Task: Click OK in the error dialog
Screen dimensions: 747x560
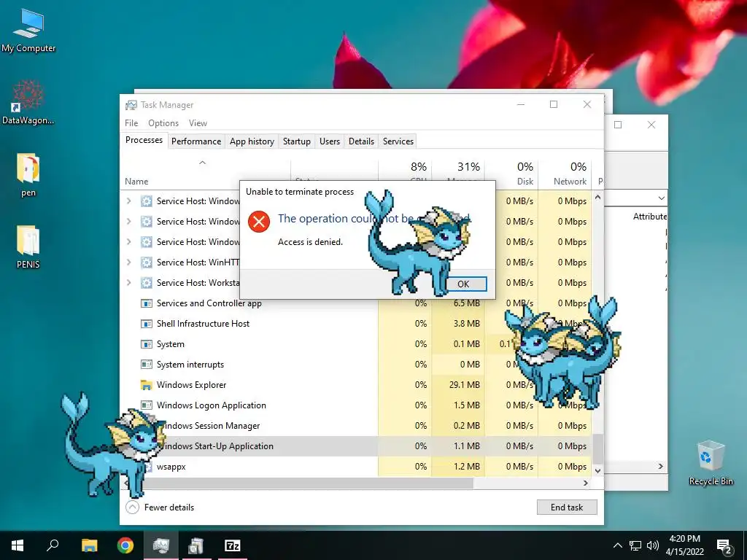Action: click(463, 284)
